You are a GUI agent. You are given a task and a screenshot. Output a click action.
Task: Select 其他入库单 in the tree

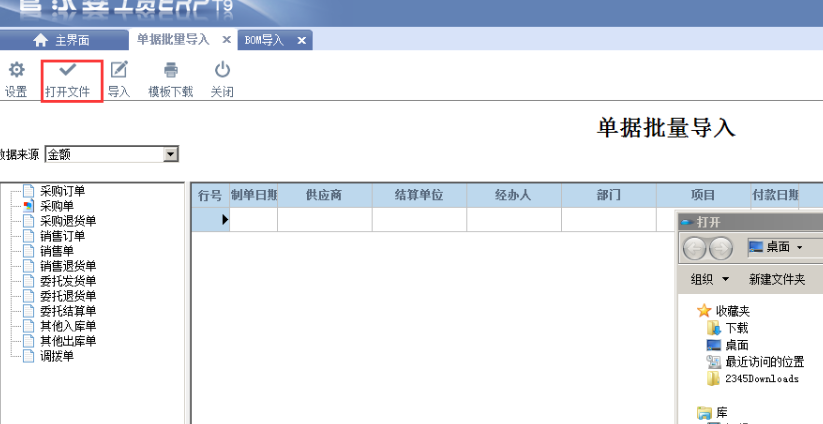68,326
